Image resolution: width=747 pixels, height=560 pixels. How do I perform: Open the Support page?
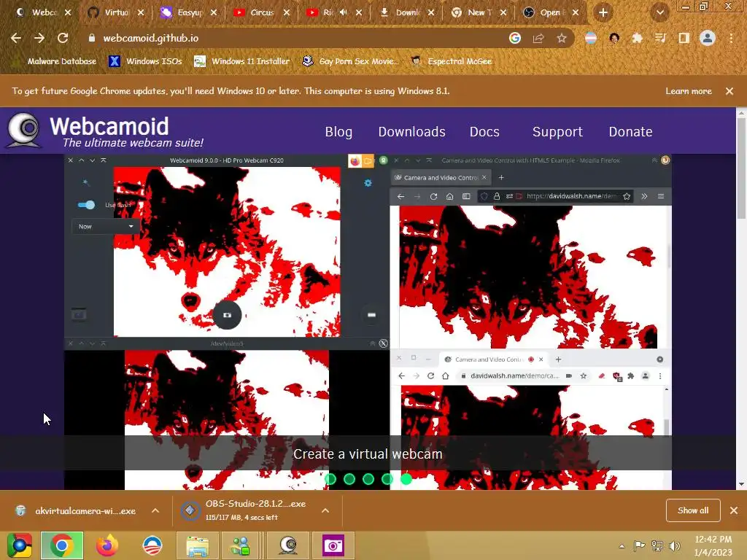click(557, 131)
